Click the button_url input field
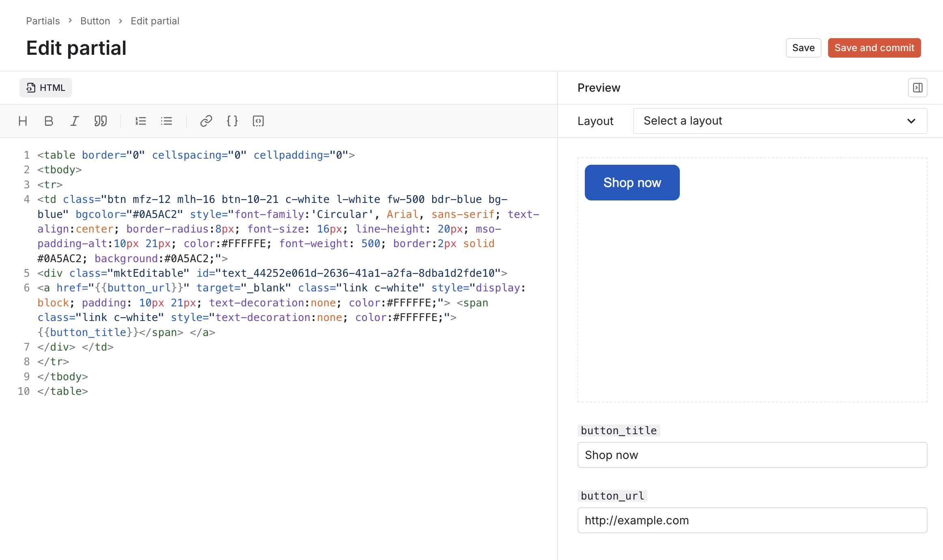 [x=752, y=520]
